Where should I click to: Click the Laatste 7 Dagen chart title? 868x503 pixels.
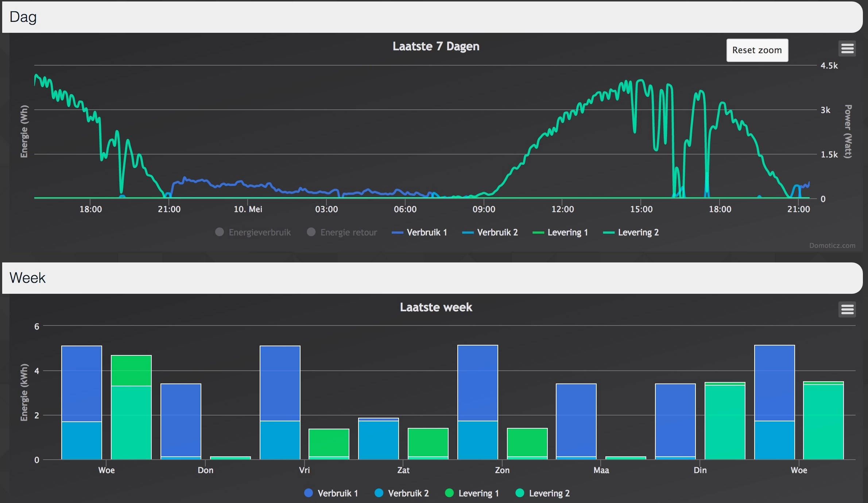(436, 47)
